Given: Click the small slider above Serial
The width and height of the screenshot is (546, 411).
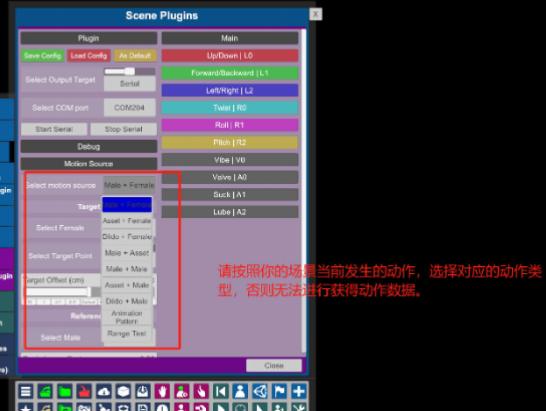Looking at the screenshot, I should point(130,71).
